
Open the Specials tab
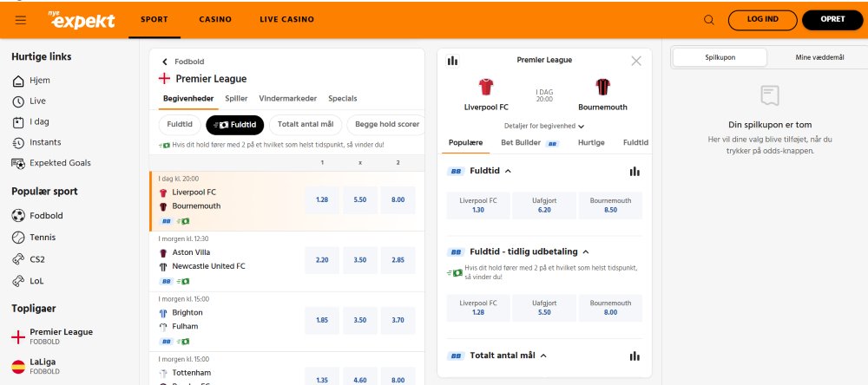(343, 99)
